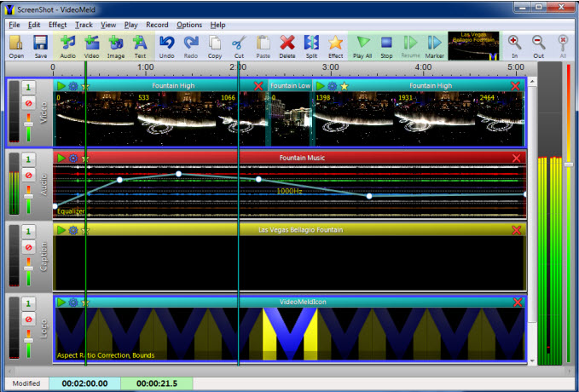Mute the Video track
The image size is (579, 392).
coord(27,104)
